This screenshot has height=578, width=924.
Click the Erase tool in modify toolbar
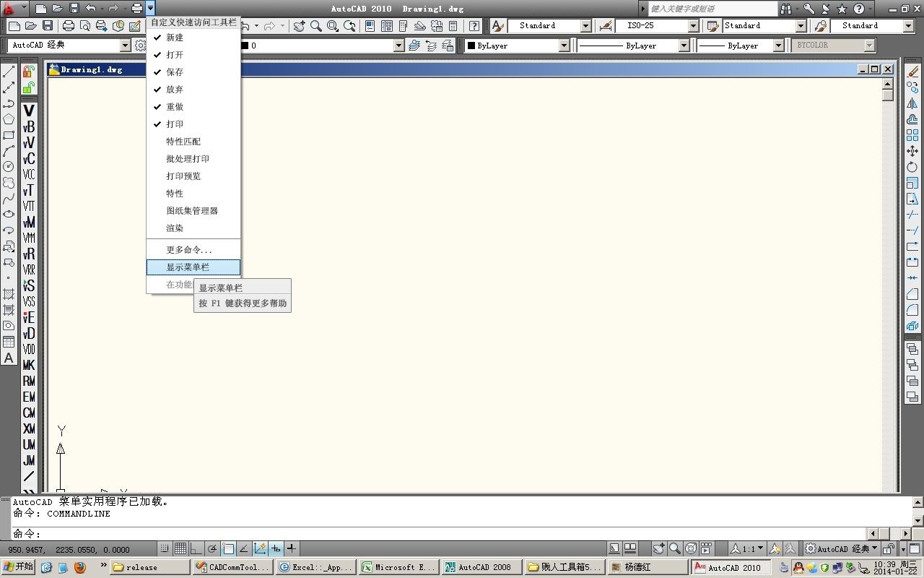coord(912,72)
